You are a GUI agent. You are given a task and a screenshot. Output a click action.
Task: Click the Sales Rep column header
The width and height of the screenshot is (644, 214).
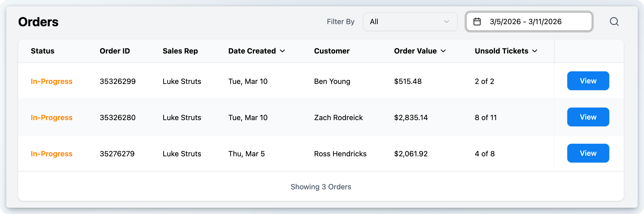tap(180, 51)
